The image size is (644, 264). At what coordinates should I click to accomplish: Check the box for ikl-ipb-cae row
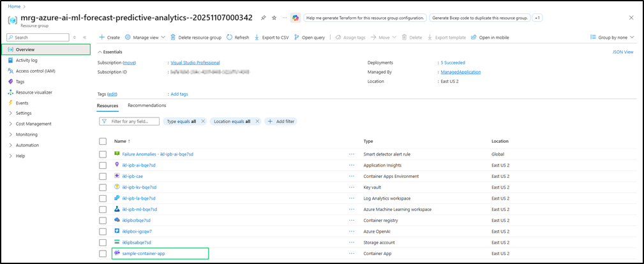tap(103, 176)
